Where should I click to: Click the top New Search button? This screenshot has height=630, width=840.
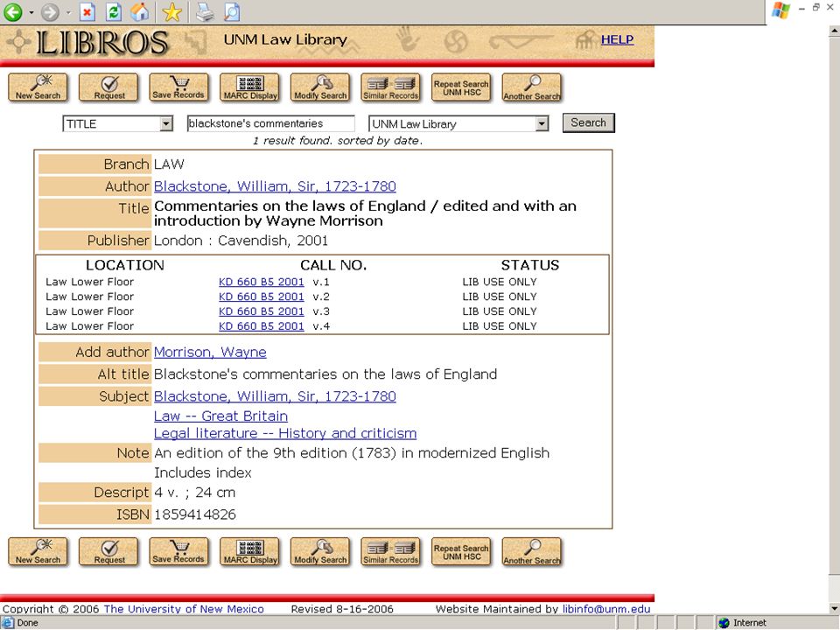(x=38, y=87)
